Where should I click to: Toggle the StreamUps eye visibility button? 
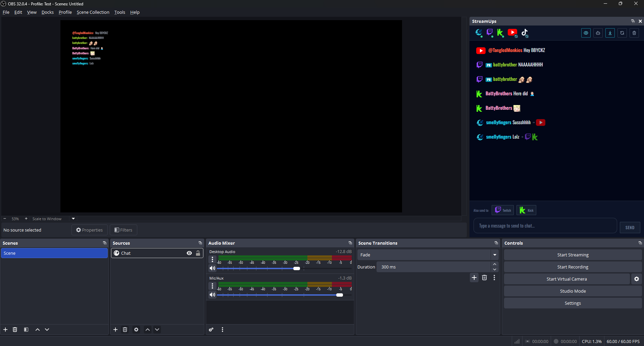(x=586, y=33)
